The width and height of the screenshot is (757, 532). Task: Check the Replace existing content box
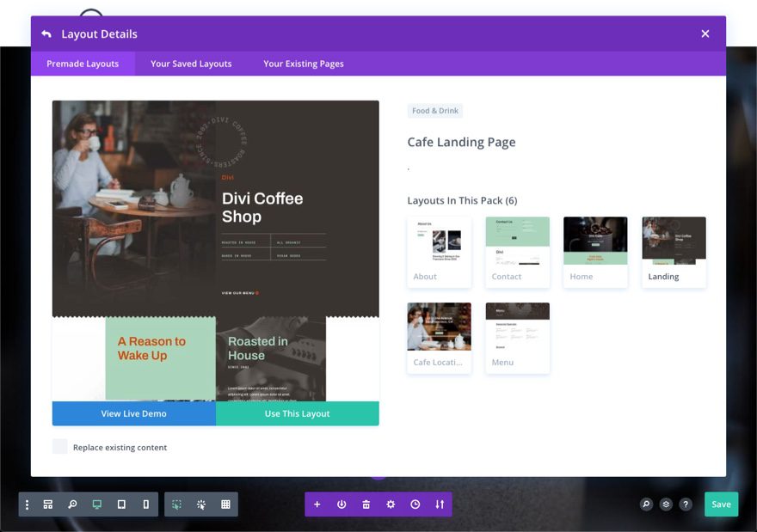point(58,447)
